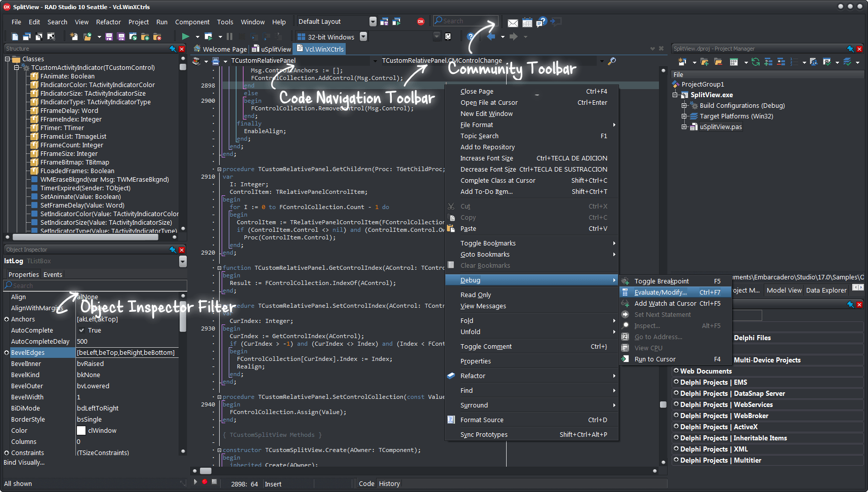Click the Object Inspector search filter field
Image resolution: width=868 pixels, height=492 pixels.
pyautogui.click(x=96, y=285)
